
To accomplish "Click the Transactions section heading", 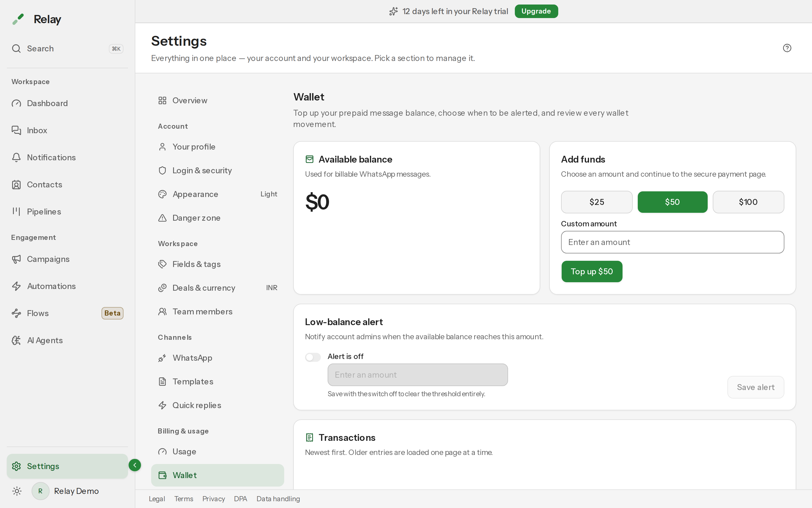I will (347, 437).
